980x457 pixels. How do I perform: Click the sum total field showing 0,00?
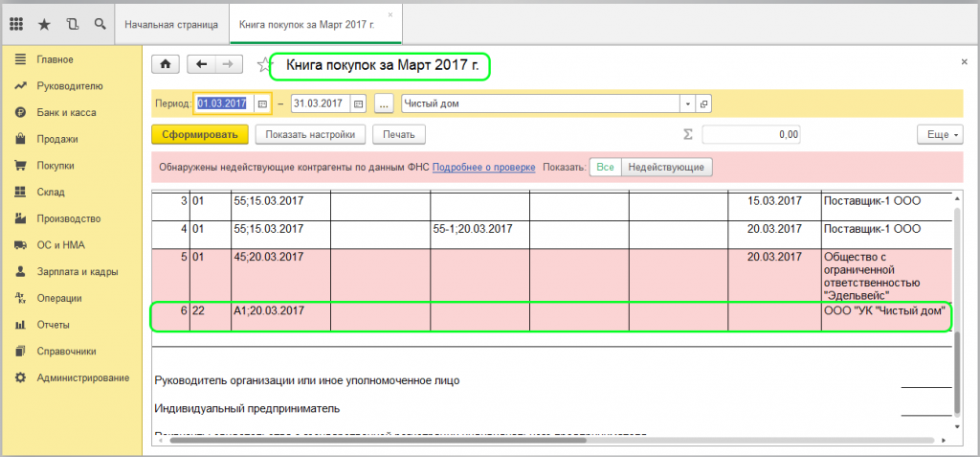click(751, 135)
